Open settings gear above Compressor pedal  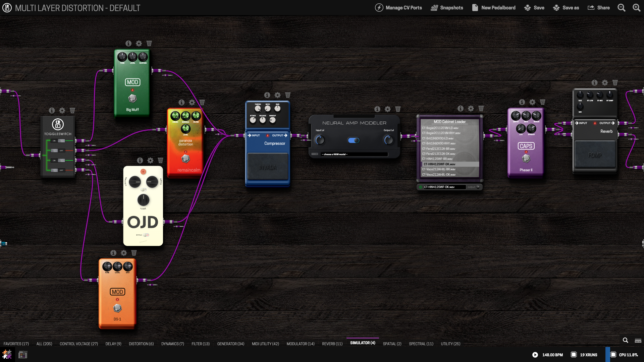277,95
